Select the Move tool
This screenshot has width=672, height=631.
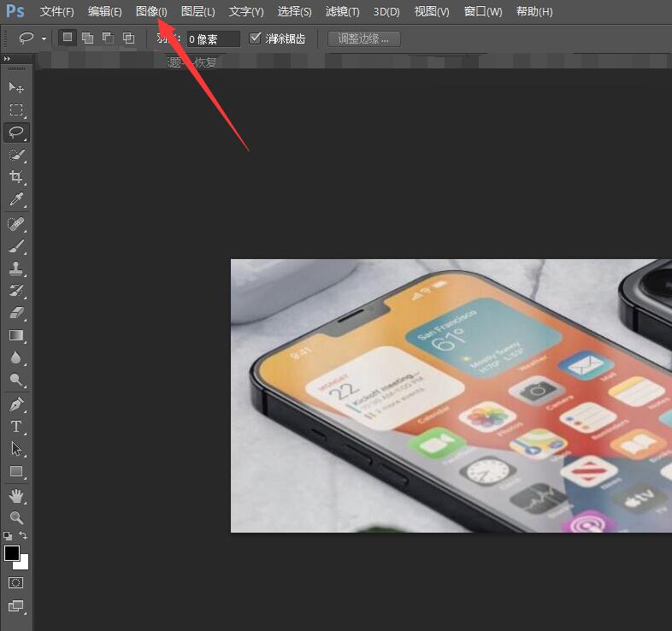[x=16, y=87]
